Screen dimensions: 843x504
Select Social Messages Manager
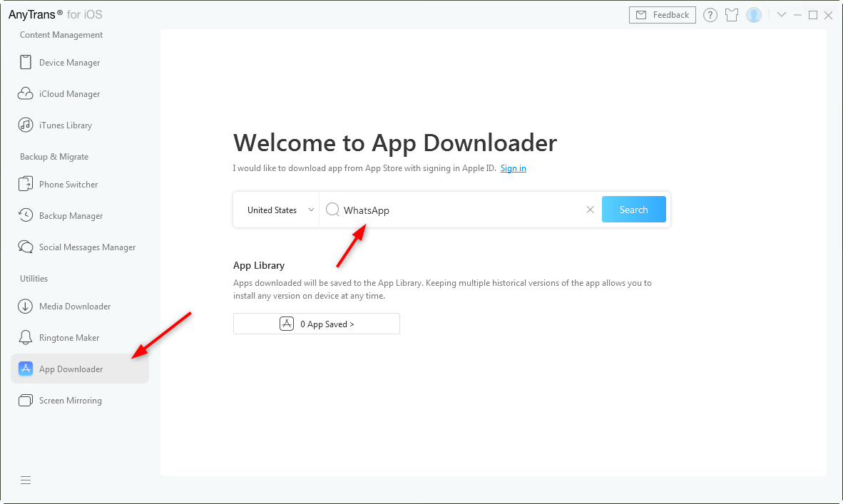[x=80, y=247]
